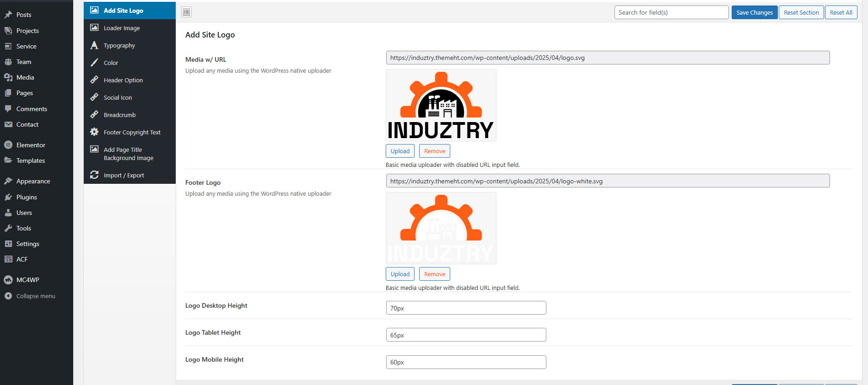868x385 pixels.
Task: Click the MC4WP icon in sidebar
Action: [x=8, y=280]
